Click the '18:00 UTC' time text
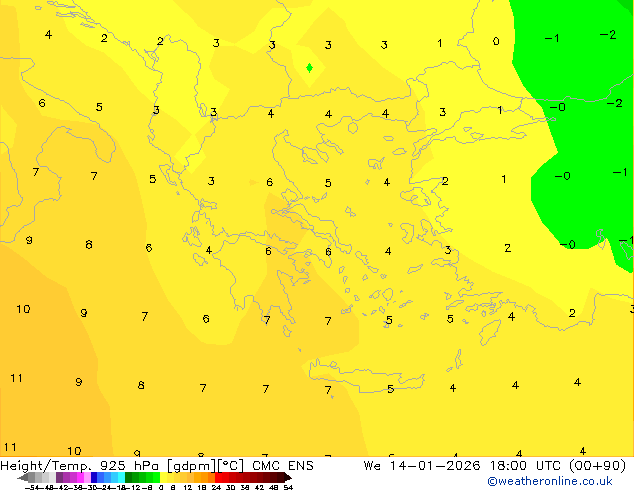The image size is (634, 490). coord(525,466)
